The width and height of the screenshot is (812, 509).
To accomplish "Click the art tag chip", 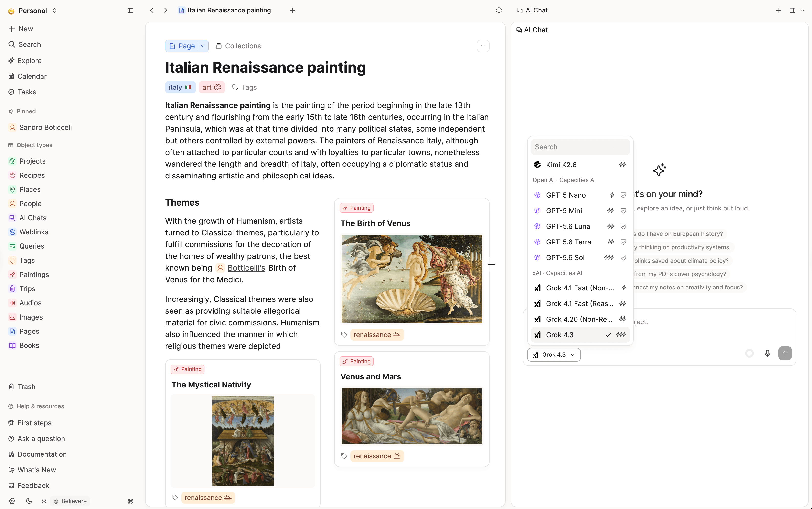I will (212, 88).
